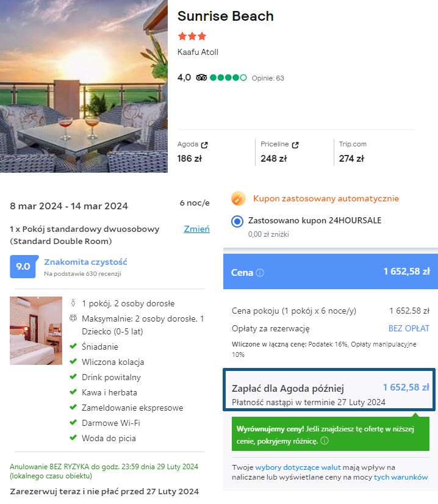
Task: Click the green checkmark next to Śniadanie
Action: click(73, 347)
